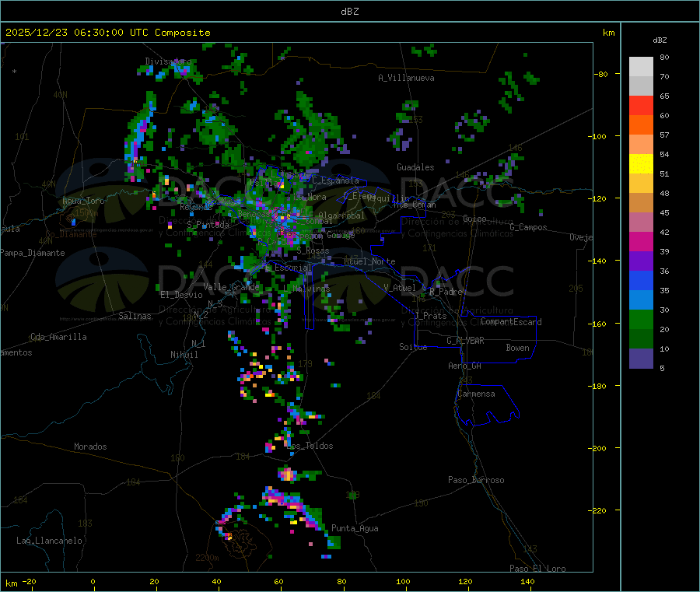This screenshot has width=700, height=592.
Task: Select the 'Lag.Llancanelo' label
Action: click(x=49, y=541)
